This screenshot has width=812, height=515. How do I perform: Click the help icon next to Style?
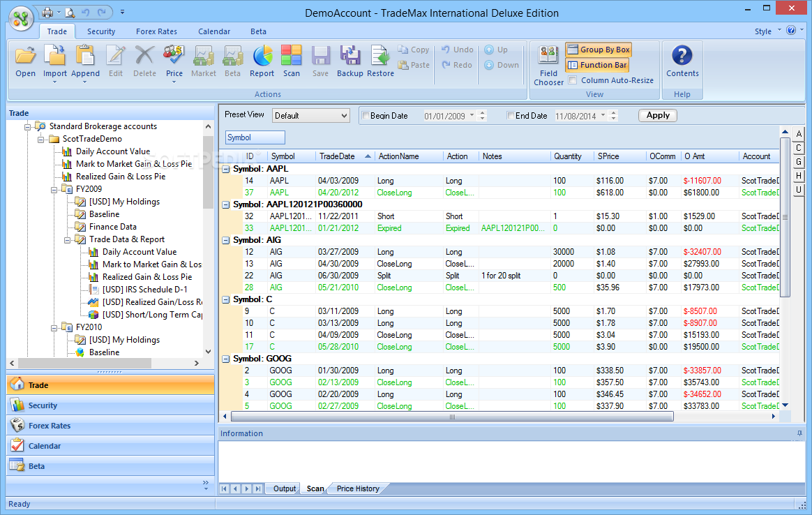[791, 31]
